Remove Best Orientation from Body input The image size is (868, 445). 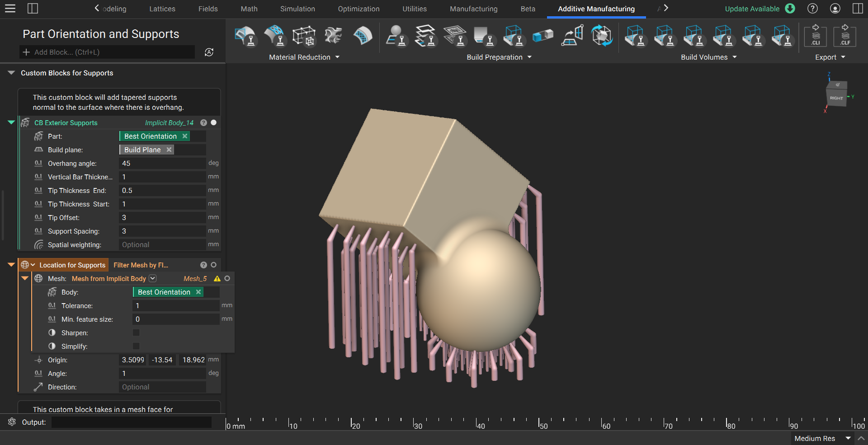tap(198, 292)
